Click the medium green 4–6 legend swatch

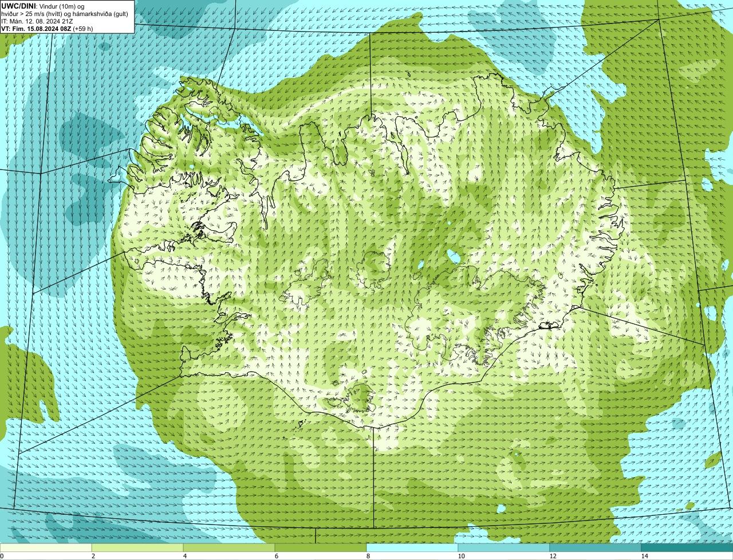(x=229, y=547)
